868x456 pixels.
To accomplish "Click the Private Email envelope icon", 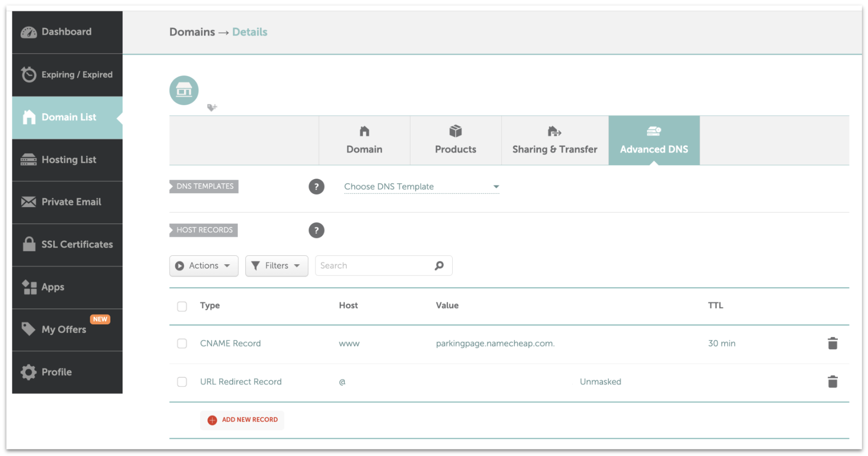I will pyautogui.click(x=29, y=201).
